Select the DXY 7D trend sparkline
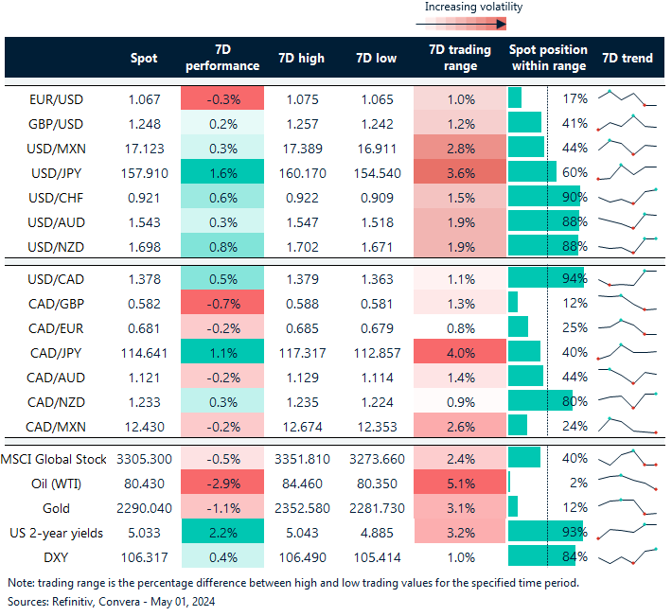The image size is (672, 616). (x=626, y=555)
